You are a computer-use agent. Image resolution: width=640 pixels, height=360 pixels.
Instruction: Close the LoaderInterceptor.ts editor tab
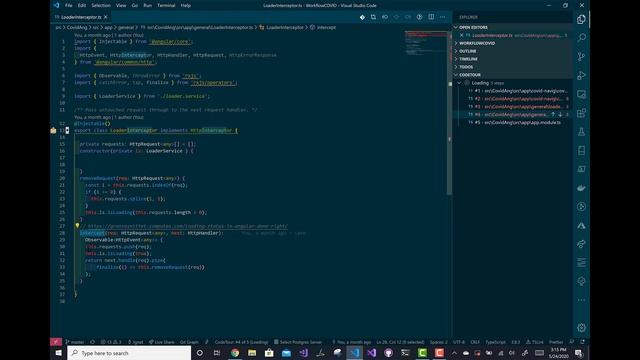point(106,17)
